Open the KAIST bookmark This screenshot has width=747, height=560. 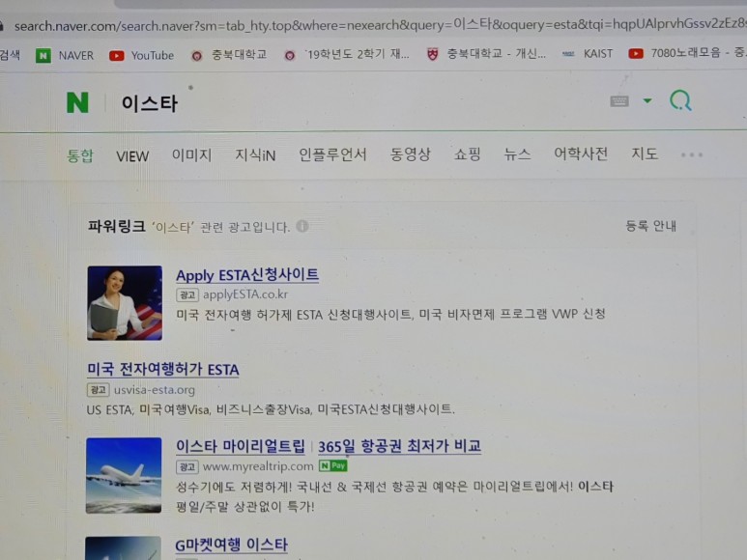588,54
